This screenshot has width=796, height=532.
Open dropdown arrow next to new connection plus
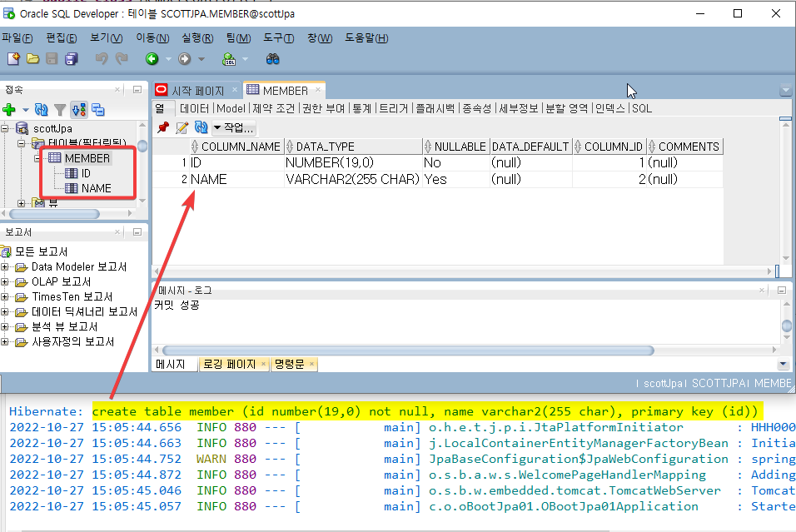[25, 110]
